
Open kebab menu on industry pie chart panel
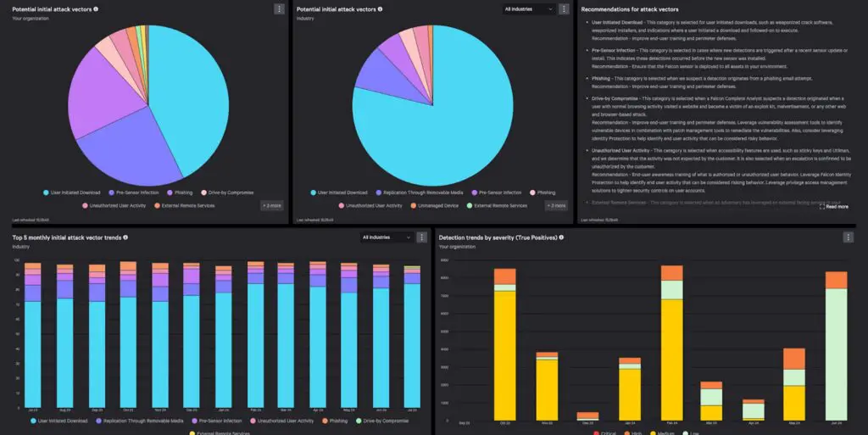[564, 9]
